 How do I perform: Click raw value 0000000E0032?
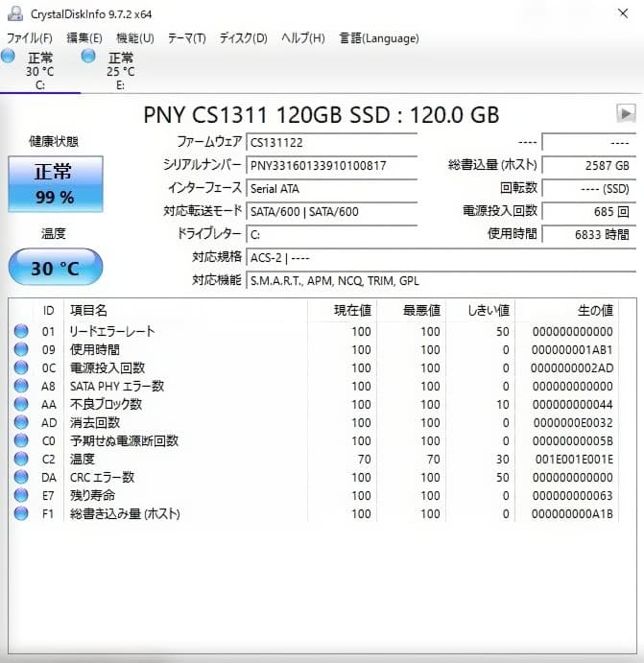tap(573, 423)
